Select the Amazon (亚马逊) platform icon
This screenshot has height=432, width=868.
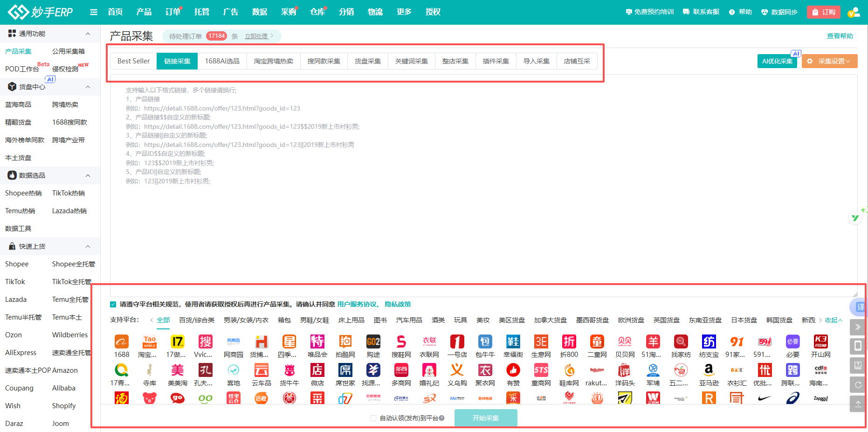tap(709, 370)
